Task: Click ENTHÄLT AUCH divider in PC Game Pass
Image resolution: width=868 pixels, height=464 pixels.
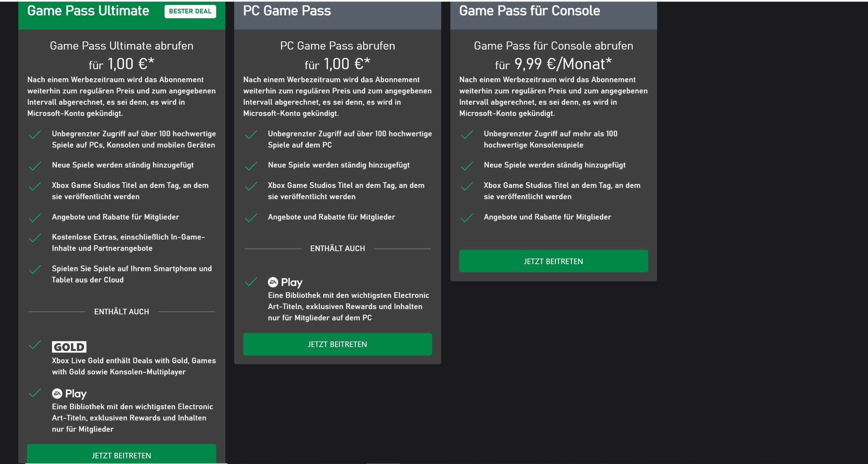Action: pos(337,249)
